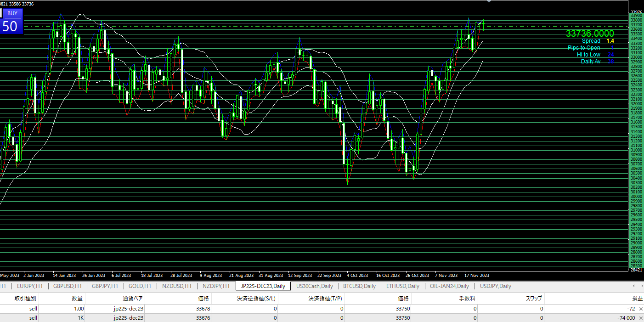Viewport: 644px width, 322px height.
Task: Select the GOLD,H1 chart tab
Action: point(140,286)
